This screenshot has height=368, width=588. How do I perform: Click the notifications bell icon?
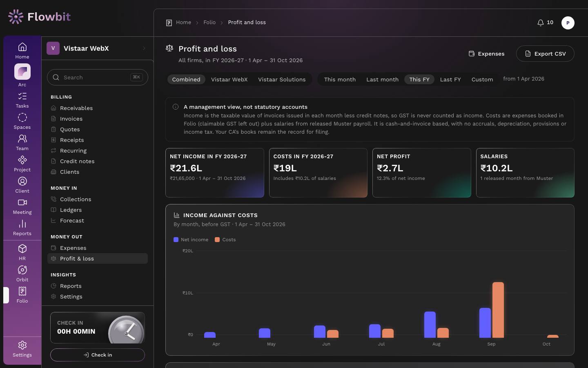pyautogui.click(x=541, y=22)
